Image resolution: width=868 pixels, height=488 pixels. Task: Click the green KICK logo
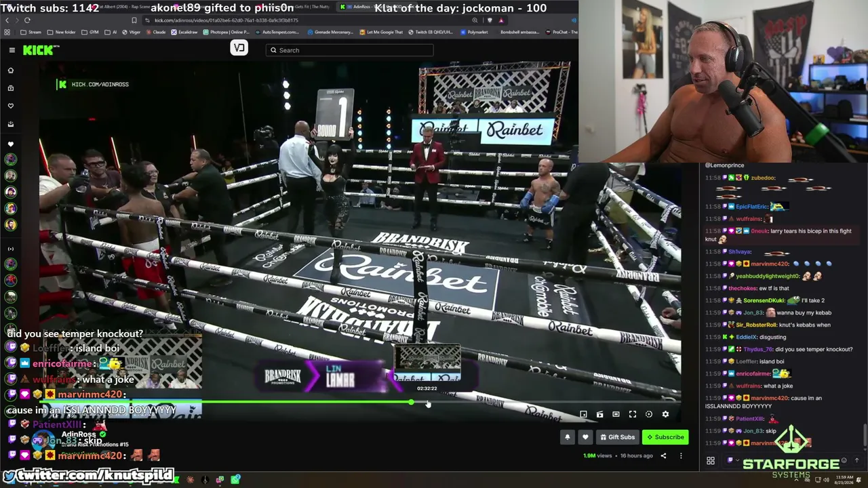click(41, 50)
